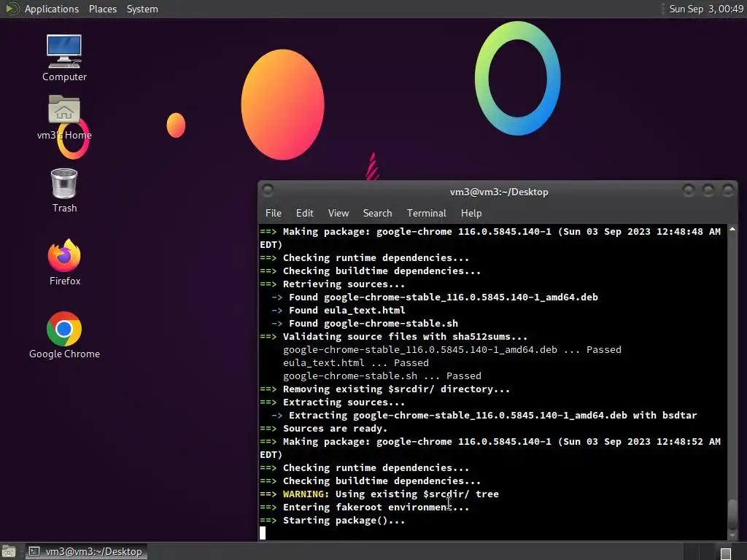
Task: Open the terminal Search menu
Action: [x=377, y=213]
